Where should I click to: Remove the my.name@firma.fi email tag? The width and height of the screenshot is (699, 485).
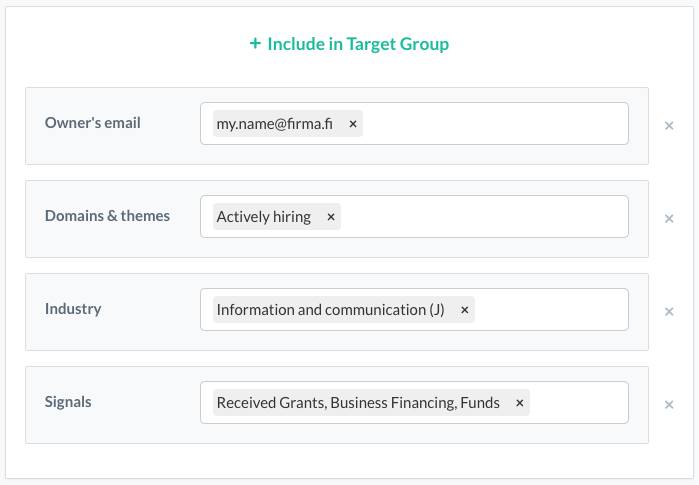pos(353,124)
